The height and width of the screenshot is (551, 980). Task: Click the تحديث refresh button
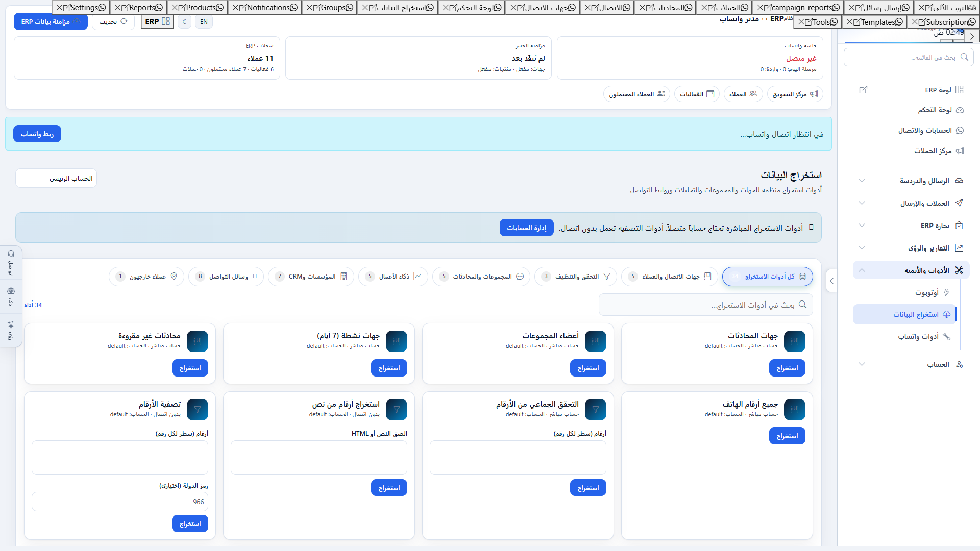pyautogui.click(x=113, y=22)
